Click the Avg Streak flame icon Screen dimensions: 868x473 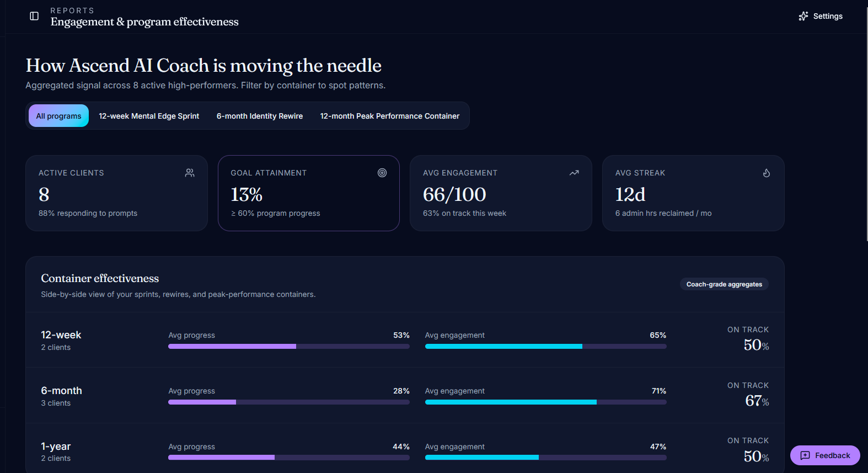pos(767,173)
